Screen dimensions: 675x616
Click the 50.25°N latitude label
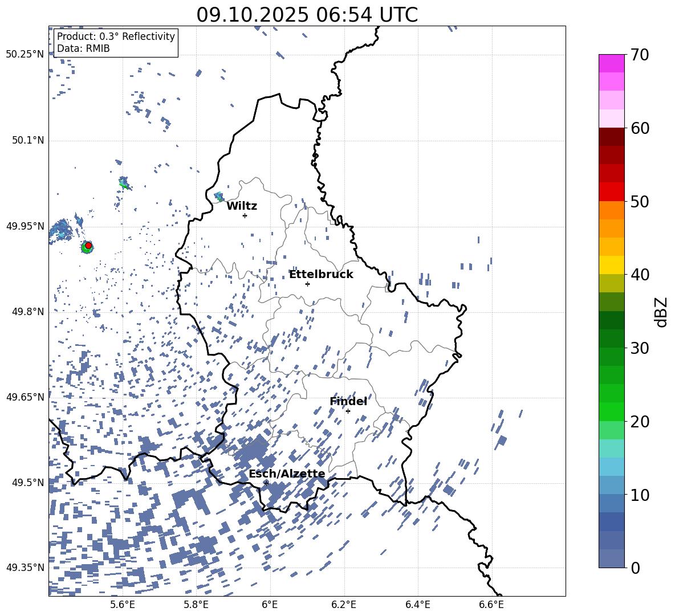25,55
